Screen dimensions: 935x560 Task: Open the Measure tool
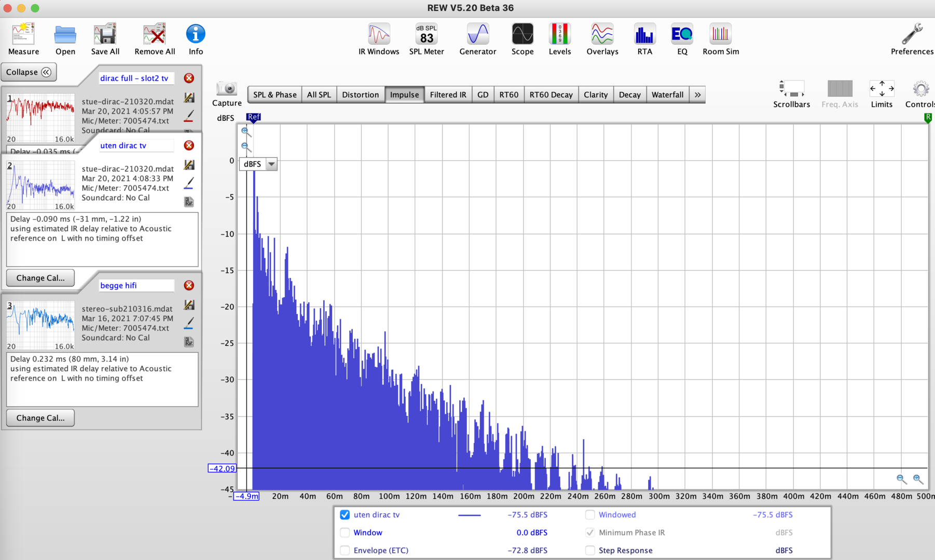pyautogui.click(x=23, y=39)
